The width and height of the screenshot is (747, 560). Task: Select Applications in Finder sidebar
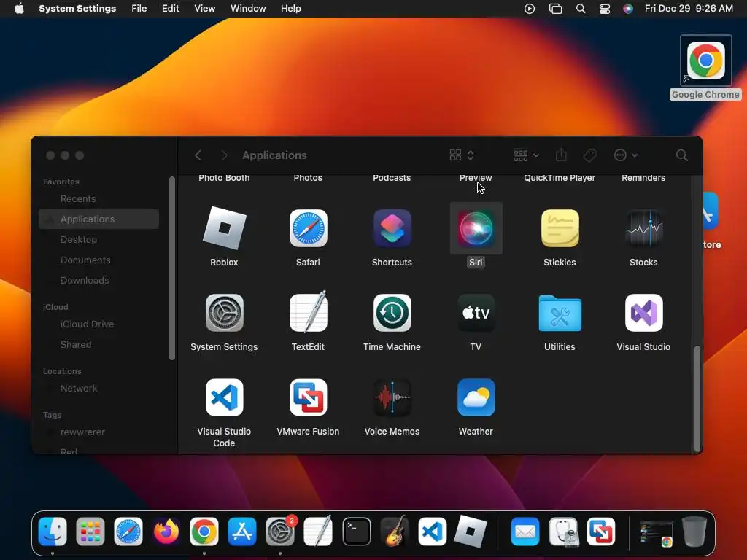click(x=98, y=219)
